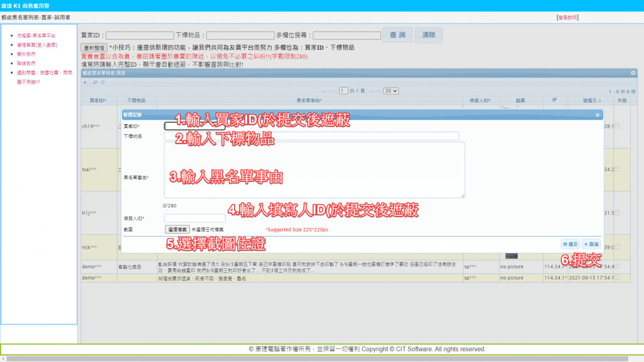Click the 查詢 search button
Image resolution: width=644 pixels, height=362 pixels.
click(397, 35)
